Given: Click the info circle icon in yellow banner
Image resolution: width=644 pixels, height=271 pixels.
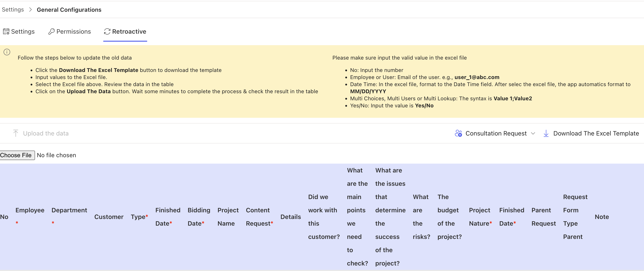Looking at the screenshot, I should pos(7,52).
